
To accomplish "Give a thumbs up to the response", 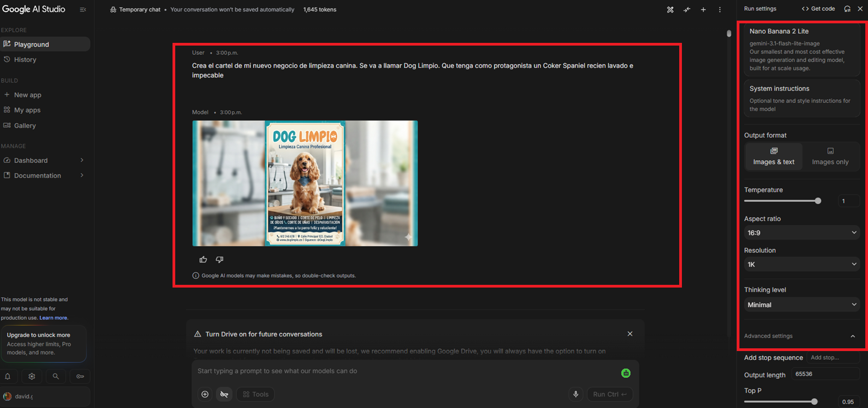I will (x=203, y=259).
